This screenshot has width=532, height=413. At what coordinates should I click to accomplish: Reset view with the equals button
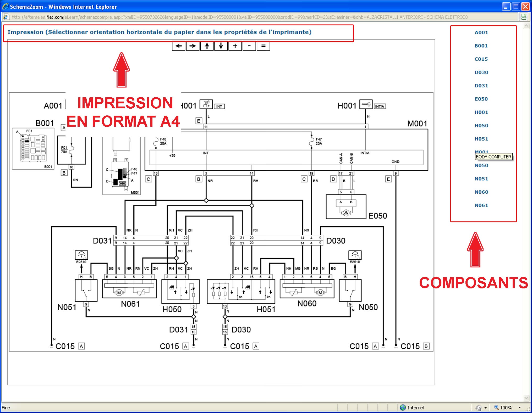tap(263, 46)
